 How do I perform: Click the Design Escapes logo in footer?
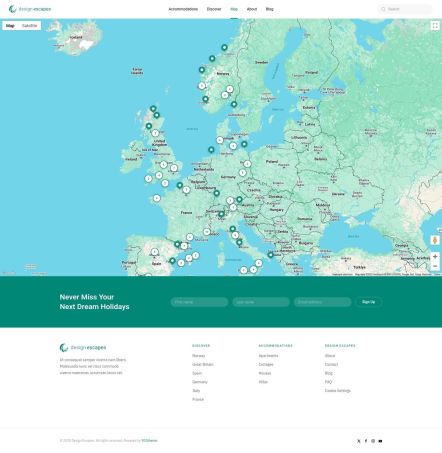coord(83,348)
